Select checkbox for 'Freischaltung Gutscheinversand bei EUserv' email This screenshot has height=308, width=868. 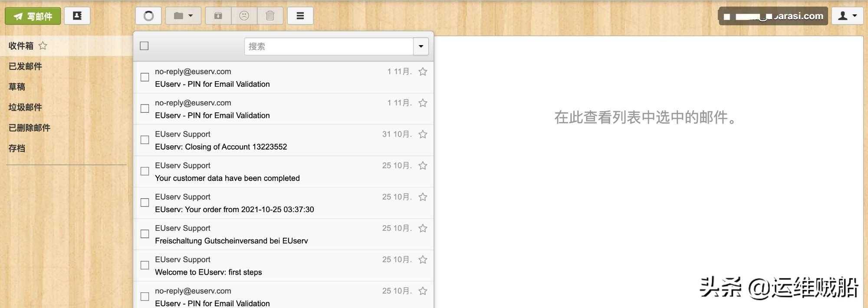tap(145, 234)
